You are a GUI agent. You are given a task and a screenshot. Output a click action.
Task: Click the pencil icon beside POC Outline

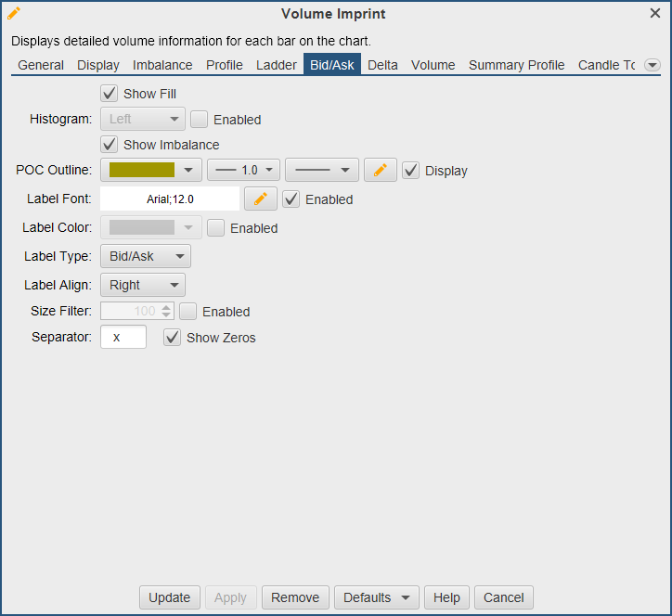[380, 171]
